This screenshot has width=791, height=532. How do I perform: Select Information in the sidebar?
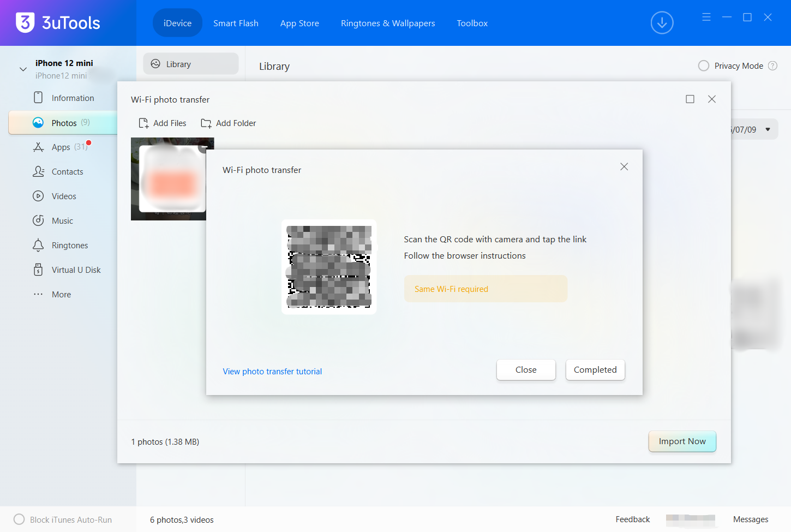(x=73, y=98)
